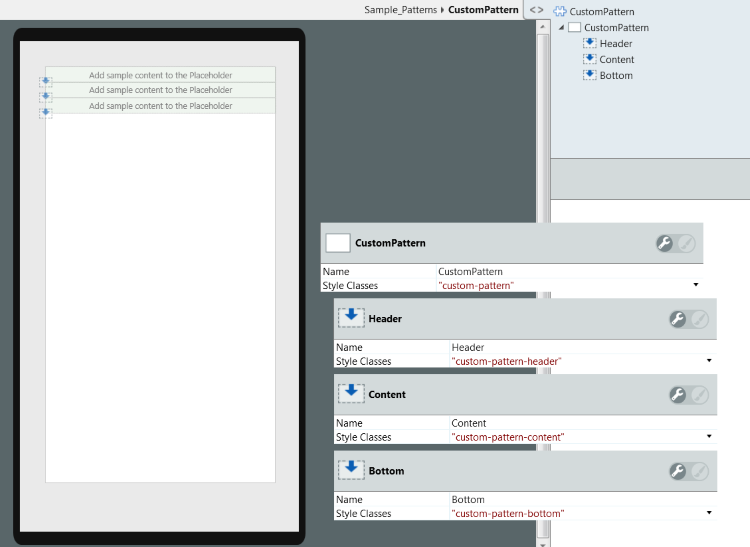Click the third placeholder arrow icon on the canvas
This screenshot has width=750, height=547.
tap(45, 112)
